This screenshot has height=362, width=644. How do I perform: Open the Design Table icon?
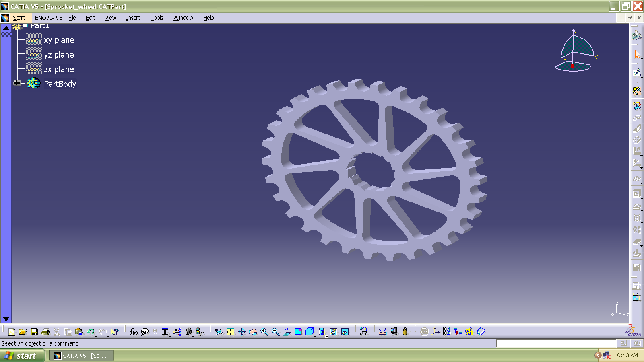(165, 332)
